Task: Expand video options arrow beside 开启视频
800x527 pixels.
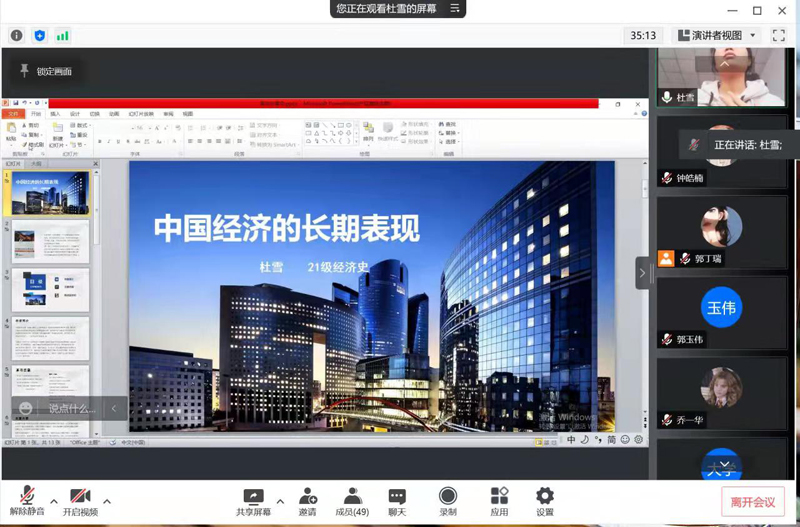Action: pyautogui.click(x=106, y=501)
